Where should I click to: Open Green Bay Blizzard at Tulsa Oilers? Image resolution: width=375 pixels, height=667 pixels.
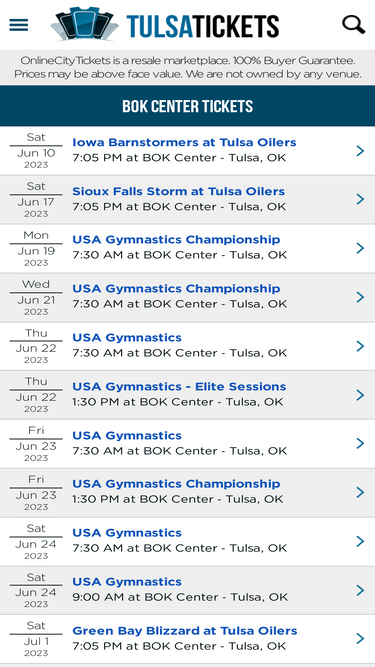tap(185, 630)
